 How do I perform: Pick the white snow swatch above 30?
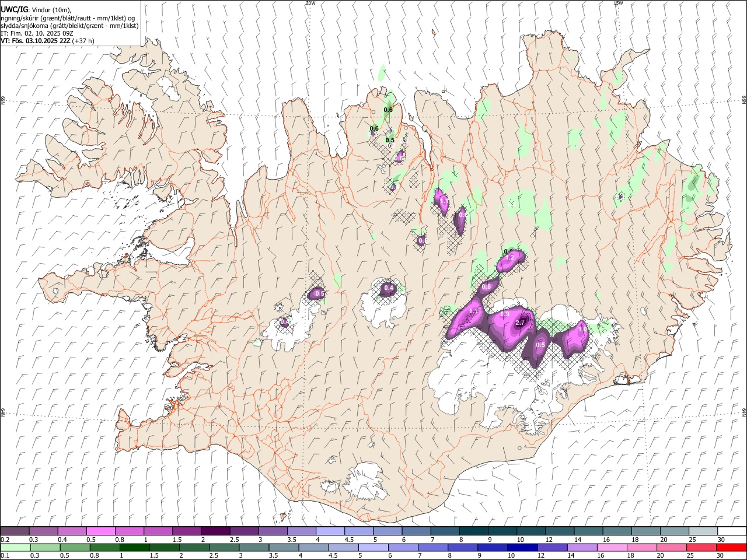(732, 531)
